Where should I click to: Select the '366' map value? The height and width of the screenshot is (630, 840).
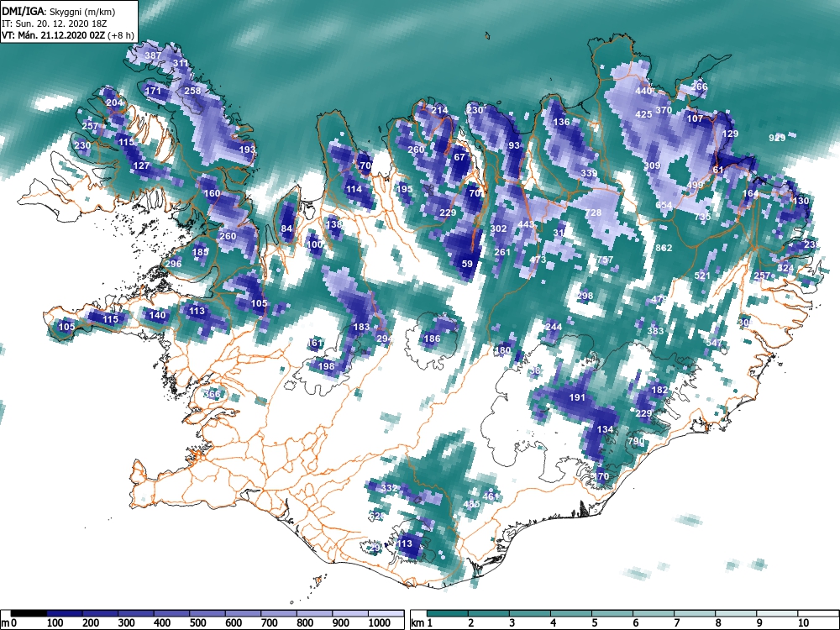(212, 394)
